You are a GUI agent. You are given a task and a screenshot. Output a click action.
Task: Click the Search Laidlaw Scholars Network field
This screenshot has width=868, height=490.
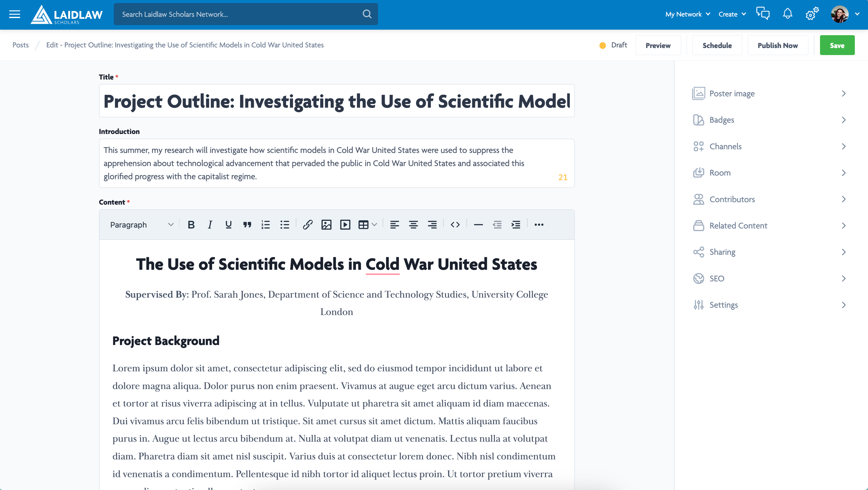click(x=239, y=14)
